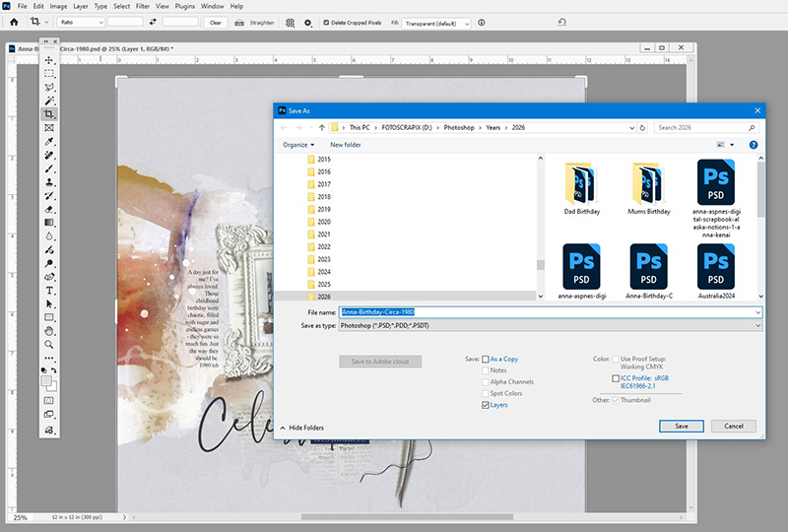This screenshot has width=788, height=532.
Task: Change the screen mode
Action: pyautogui.click(x=48, y=415)
